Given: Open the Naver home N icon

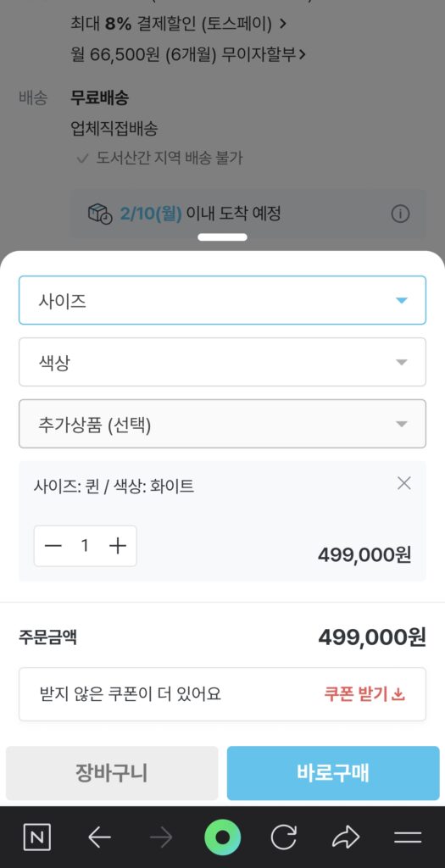Looking at the screenshot, I should tap(37, 838).
